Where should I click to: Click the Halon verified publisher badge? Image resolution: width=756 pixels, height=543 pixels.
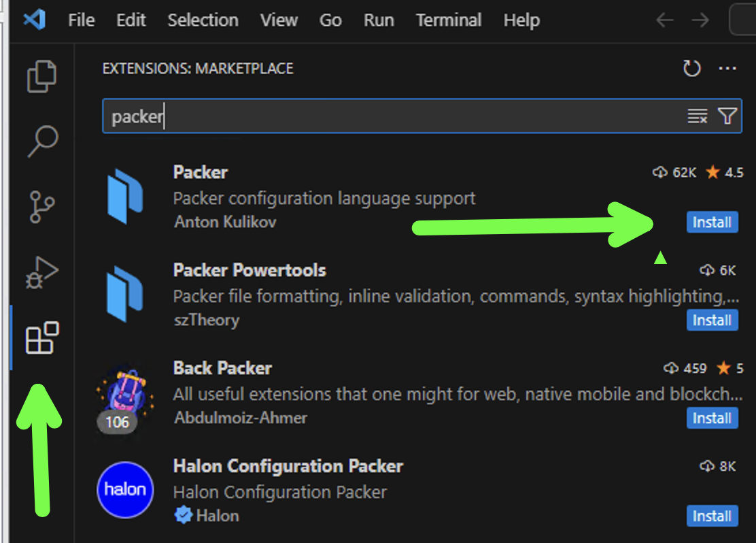183,515
